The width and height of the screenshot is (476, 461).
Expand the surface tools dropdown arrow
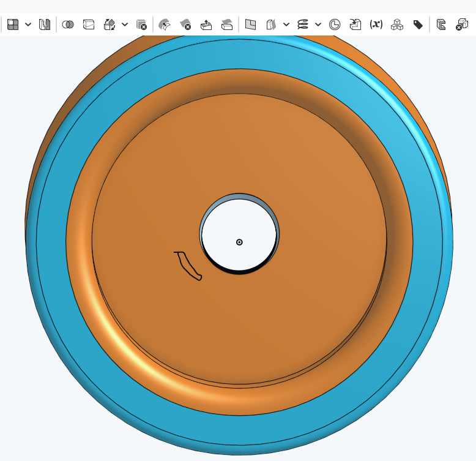286,24
